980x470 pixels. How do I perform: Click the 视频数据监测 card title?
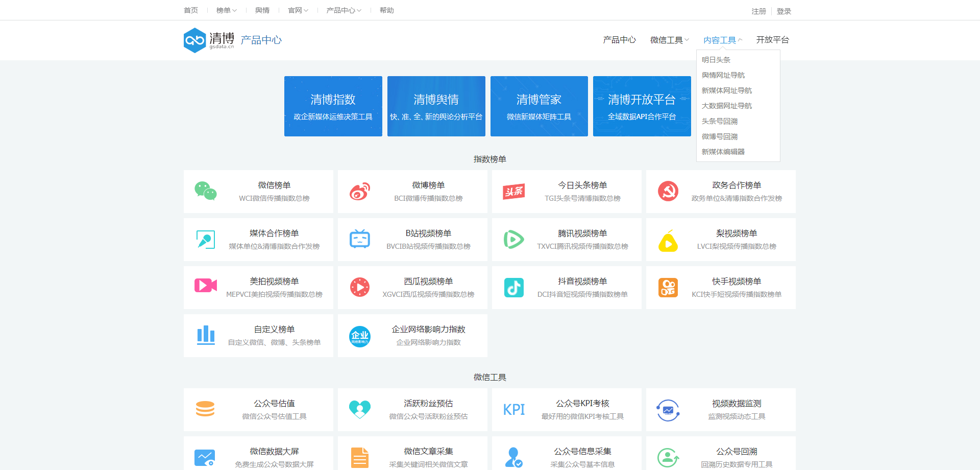[x=737, y=403]
